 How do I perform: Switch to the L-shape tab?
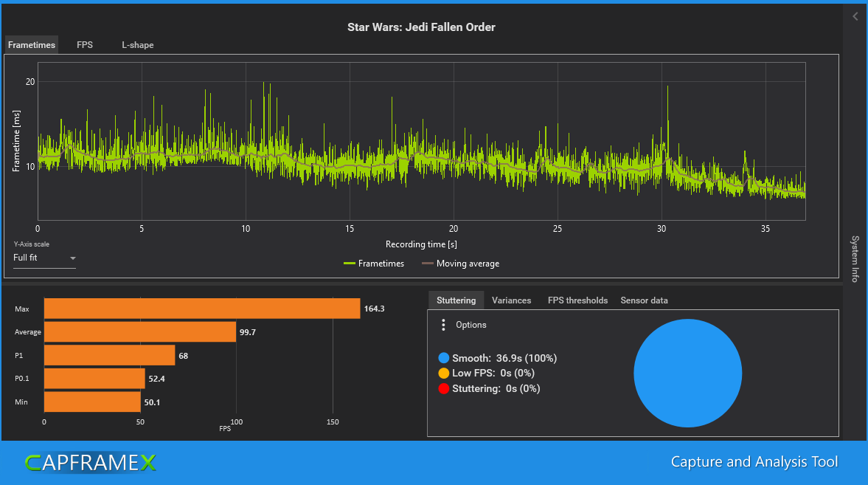click(x=138, y=45)
